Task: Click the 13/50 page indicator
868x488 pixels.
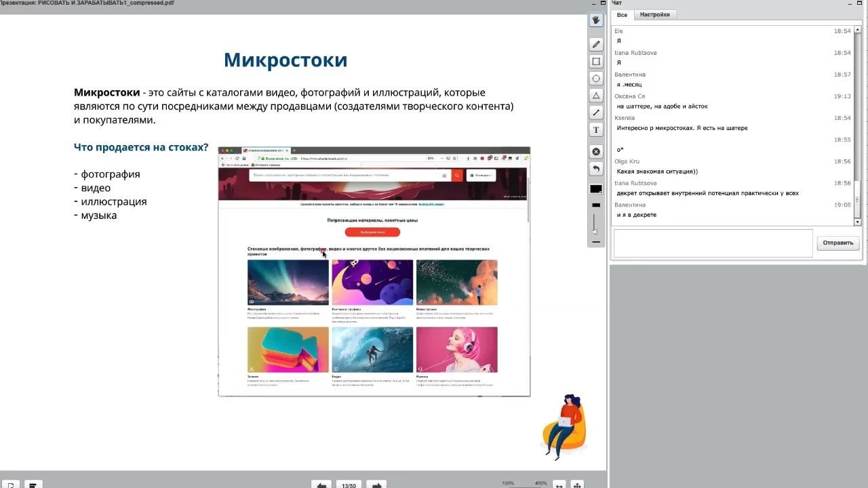Action: [349, 485]
